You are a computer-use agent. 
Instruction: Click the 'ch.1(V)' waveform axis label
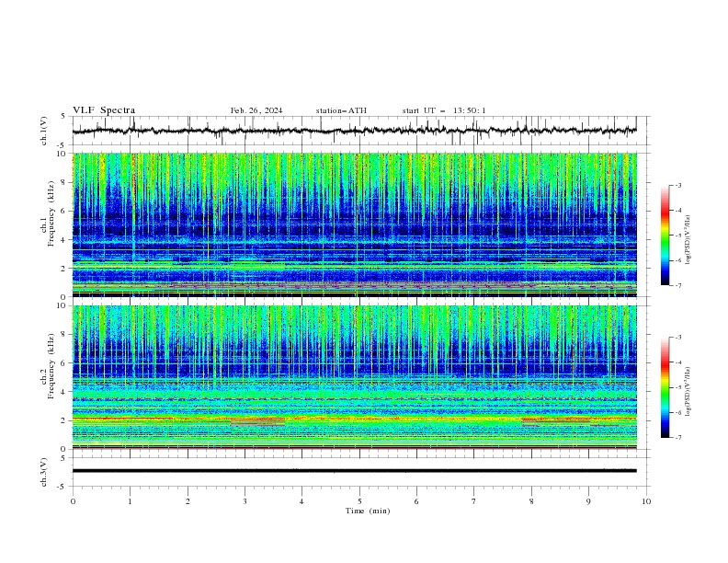(44, 131)
